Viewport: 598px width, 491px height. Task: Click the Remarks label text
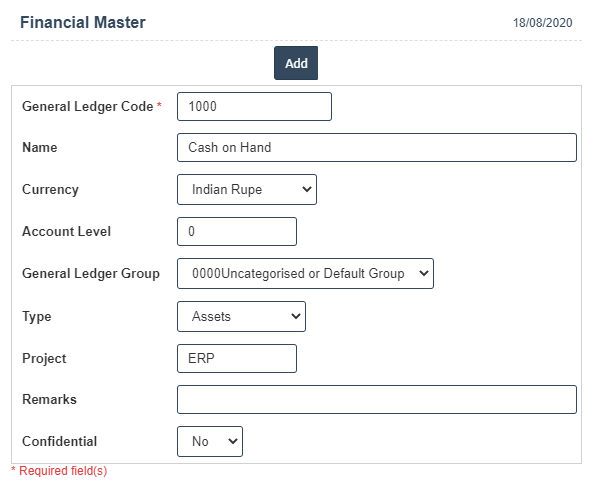(49, 399)
